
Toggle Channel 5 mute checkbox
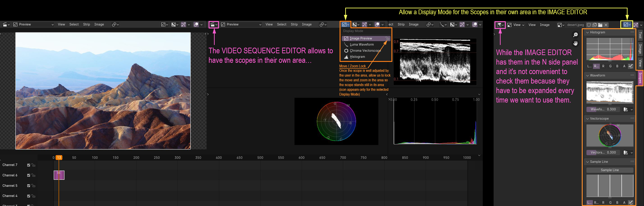(28, 186)
